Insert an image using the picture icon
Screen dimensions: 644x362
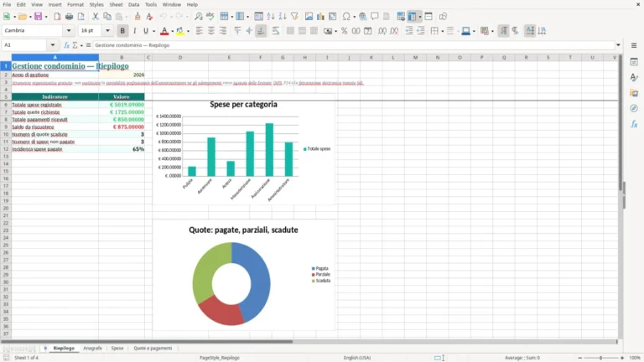pyautogui.click(x=309, y=17)
